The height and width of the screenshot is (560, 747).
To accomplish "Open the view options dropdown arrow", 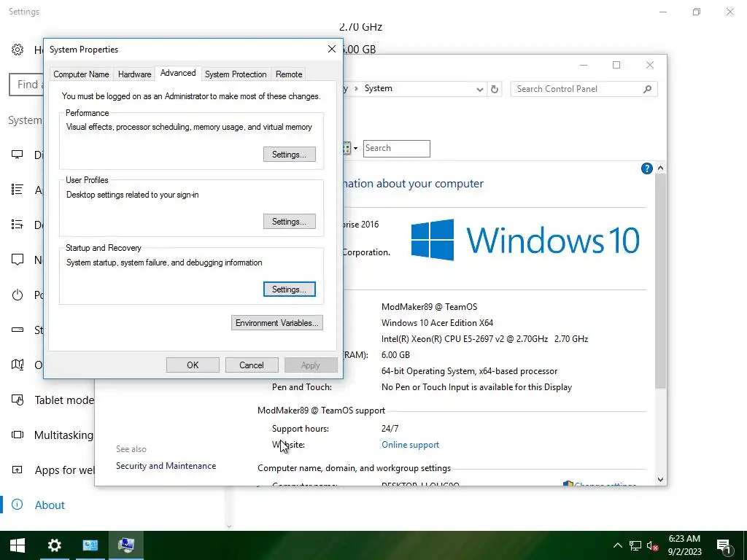I will pyautogui.click(x=355, y=149).
